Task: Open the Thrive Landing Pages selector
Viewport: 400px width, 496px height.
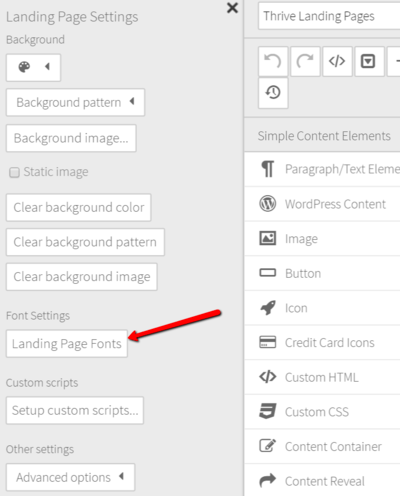Action: coord(329,16)
